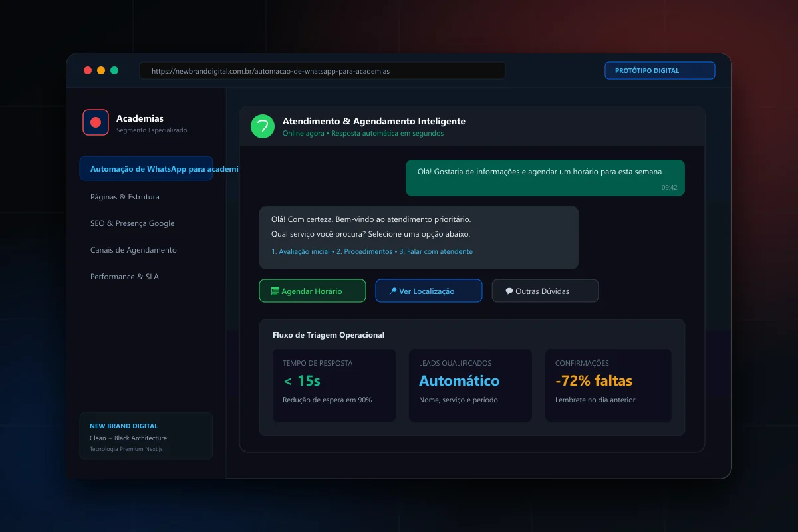Screen dimensions: 798x532
Task: Click the LEADS QUALIFICADOS card label
Action: coord(456,363)
